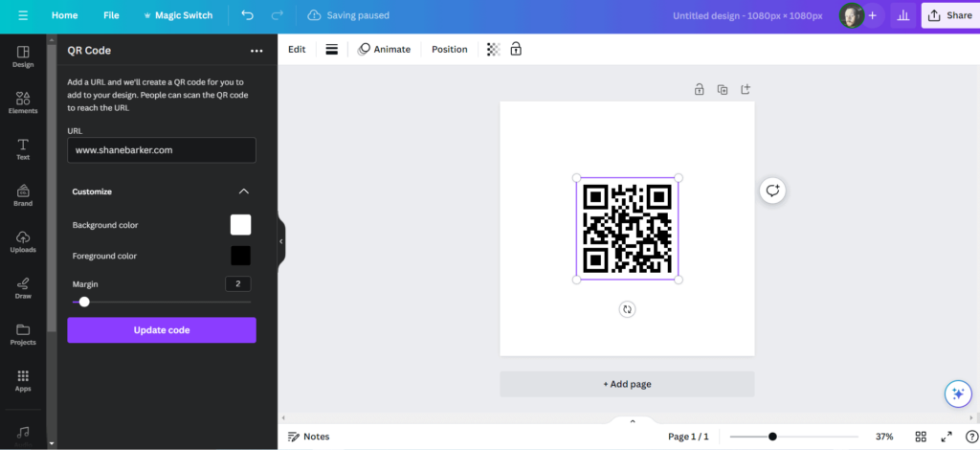This screenshot has height=450, width=980.
Task: Click Animate in the toolbar
Action: coord(385,50)
